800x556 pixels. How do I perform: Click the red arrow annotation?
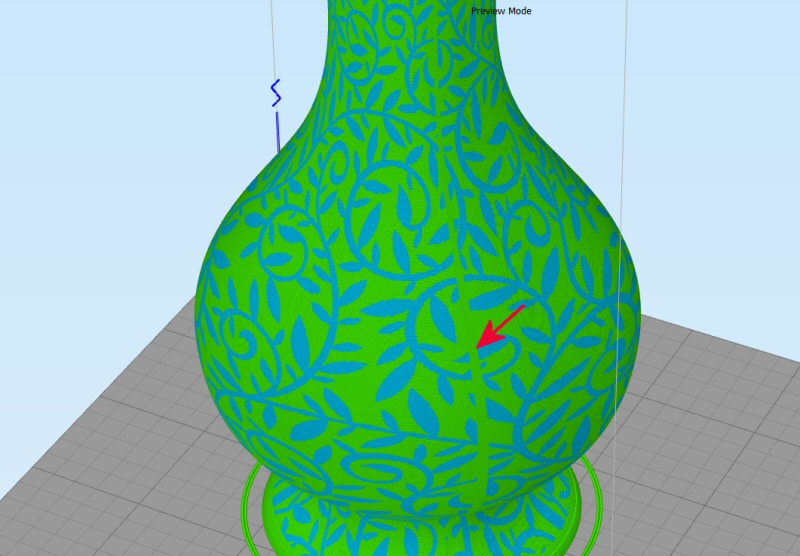click(500, 326)
